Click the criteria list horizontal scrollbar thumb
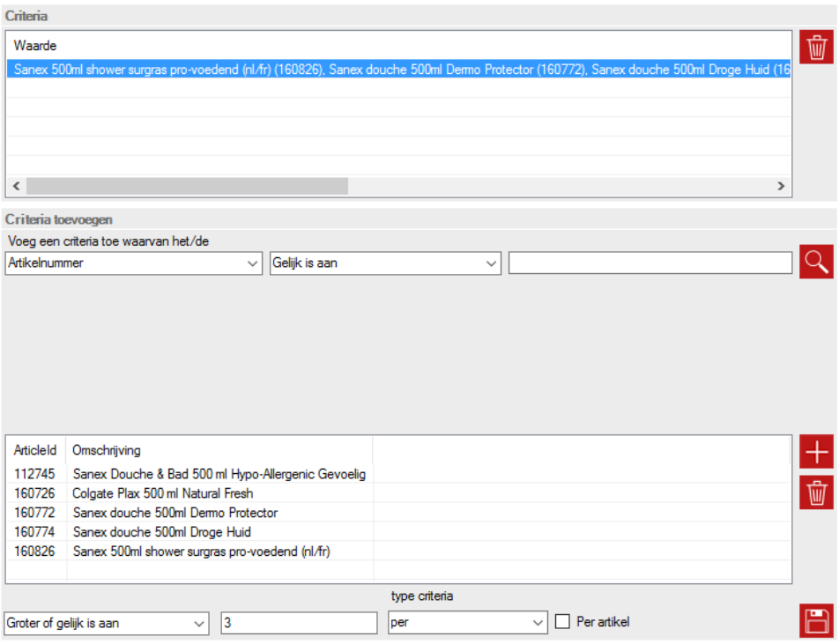 [187, 186]
